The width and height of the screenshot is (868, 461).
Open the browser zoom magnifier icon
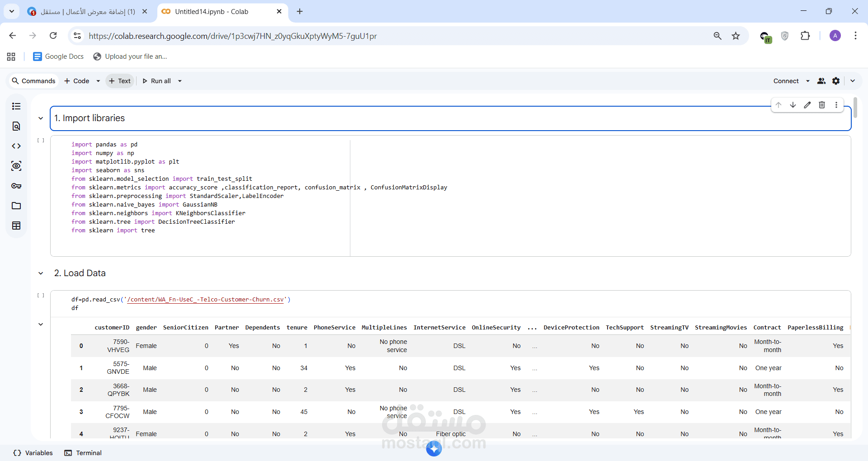[x=717, y=36]
